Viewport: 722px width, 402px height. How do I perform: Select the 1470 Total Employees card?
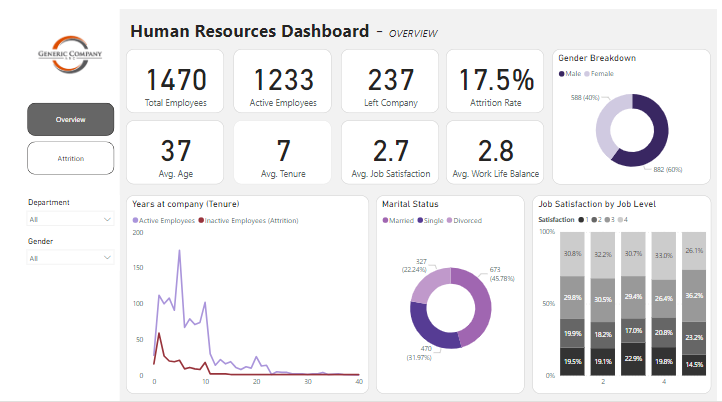pos(175,81)
